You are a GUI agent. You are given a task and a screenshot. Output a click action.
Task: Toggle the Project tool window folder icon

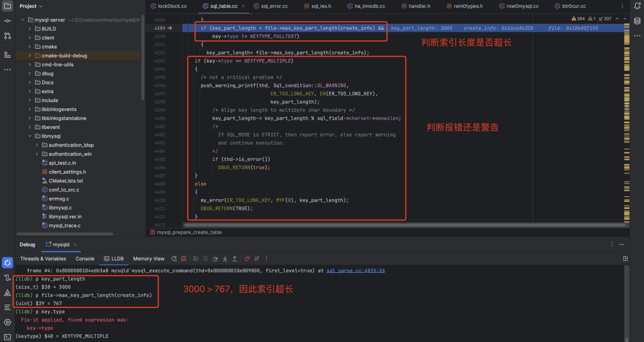[x=7, y=6]
